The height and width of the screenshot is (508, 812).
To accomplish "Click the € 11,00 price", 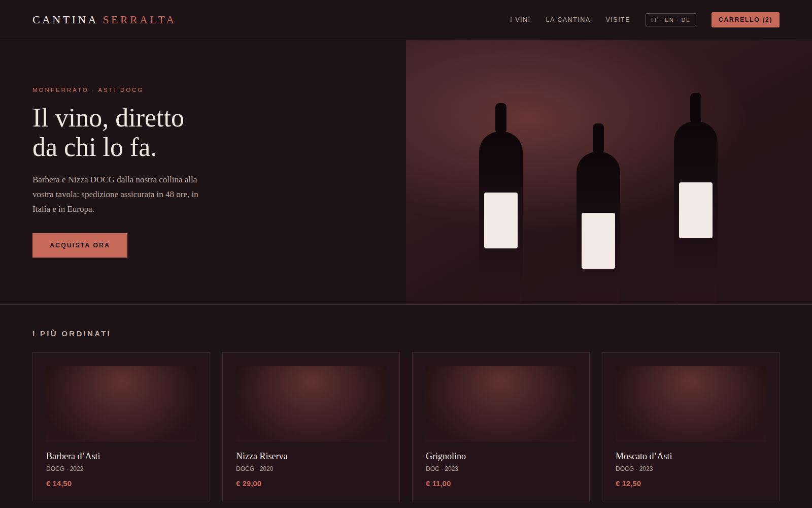I will tap(438, 484).
